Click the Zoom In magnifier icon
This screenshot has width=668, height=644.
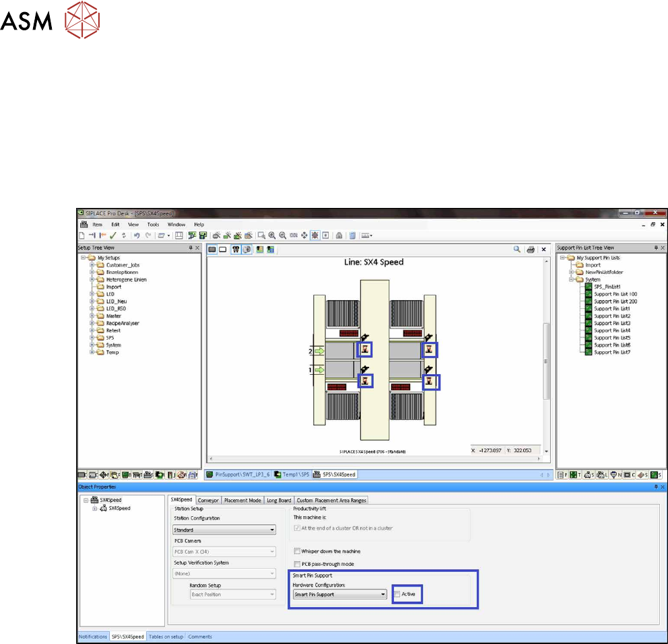click(272, 236)
